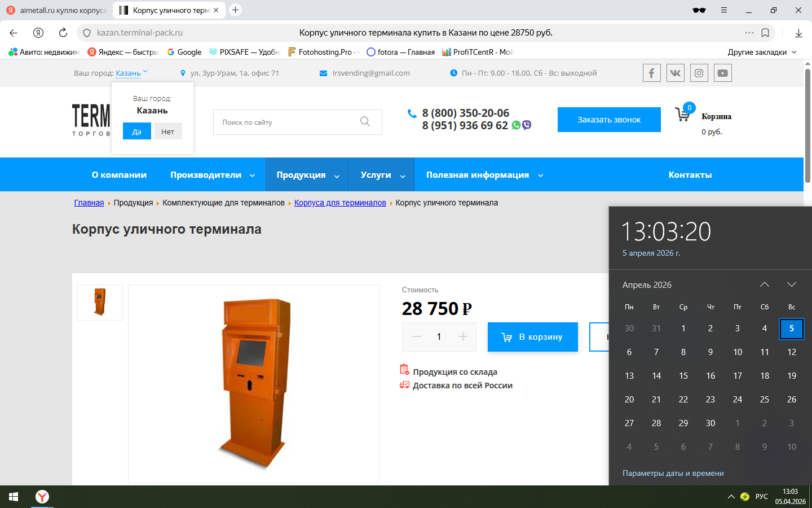The image size is (812, 508).
Task: Open the YouTube social icon
Action: coord(723,73)
